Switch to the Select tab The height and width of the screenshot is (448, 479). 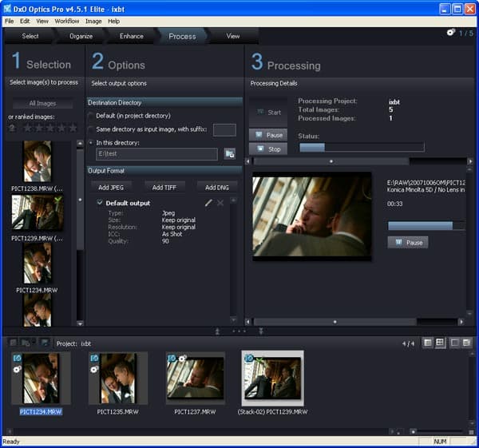coord(30,36)
